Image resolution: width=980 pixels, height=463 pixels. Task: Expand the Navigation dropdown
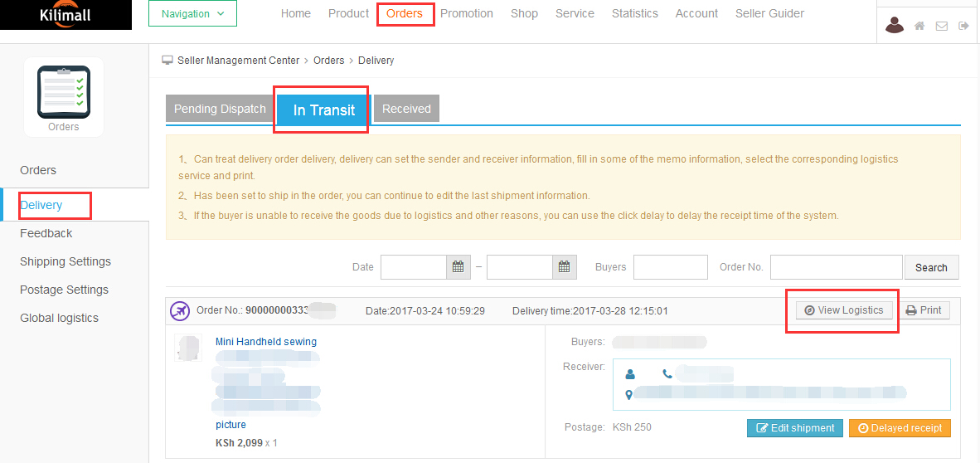click(x=192, y=13)
